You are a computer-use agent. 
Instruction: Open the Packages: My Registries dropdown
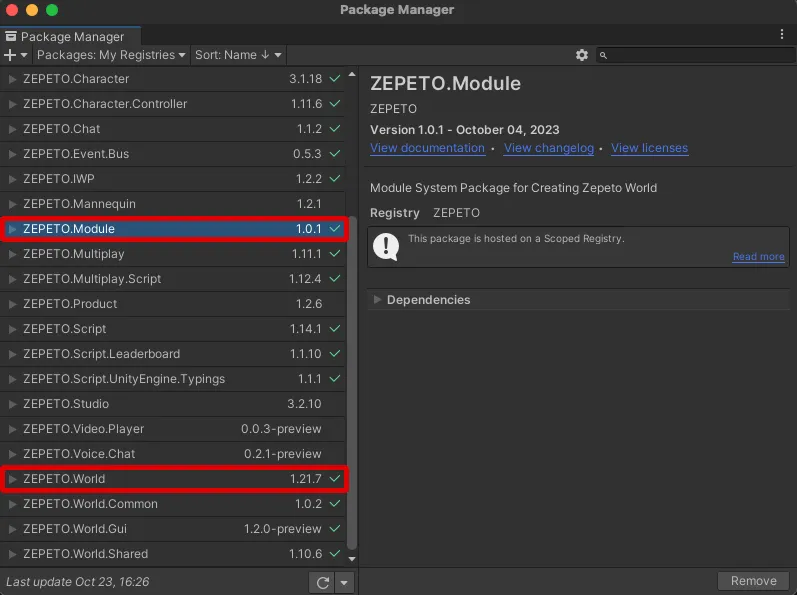pos(110,55)
